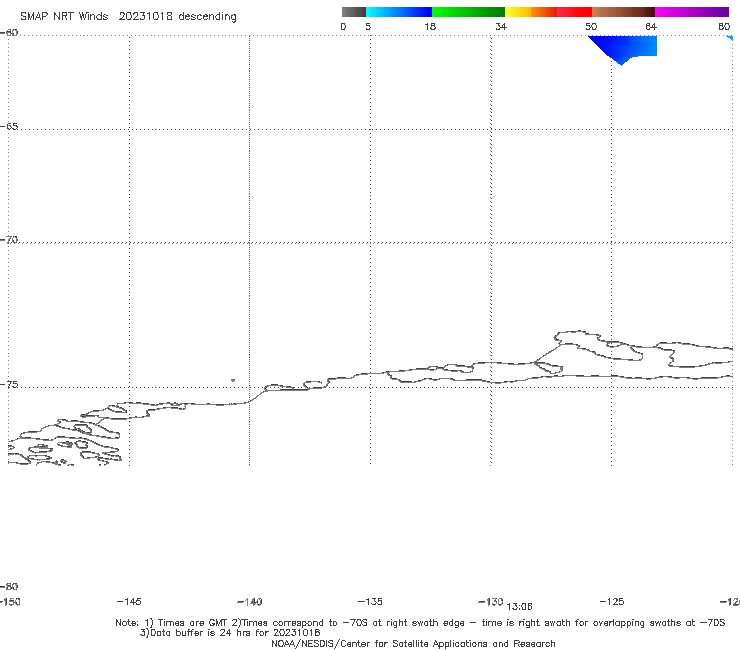
Task: Click the "-60" latitude axis label
Action: [x=9, y=33]
